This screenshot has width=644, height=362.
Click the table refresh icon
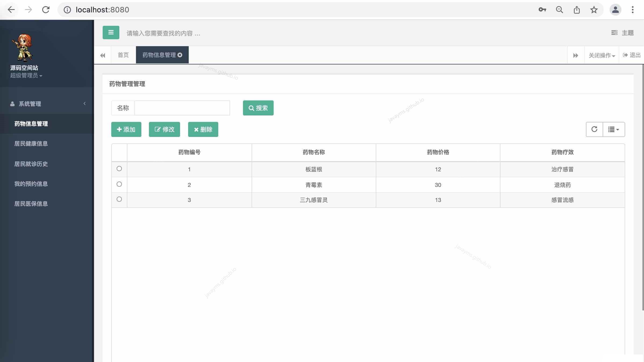coord(594,129)
